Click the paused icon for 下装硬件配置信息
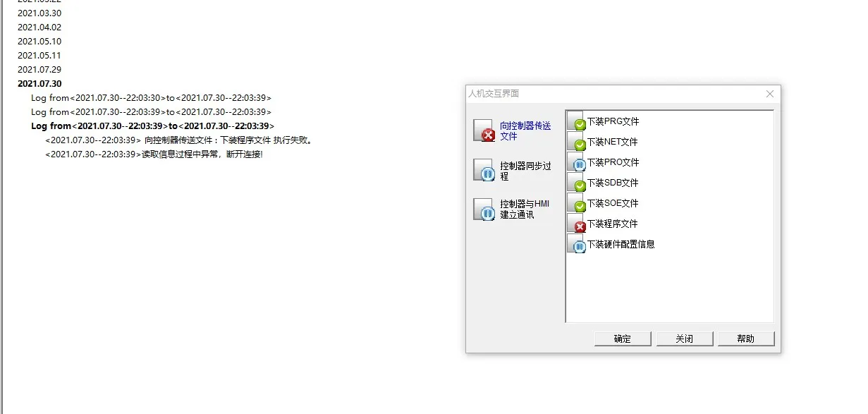The height and width of the screenshot is (414, 868). pyautogui.click(x=577, y=244)
